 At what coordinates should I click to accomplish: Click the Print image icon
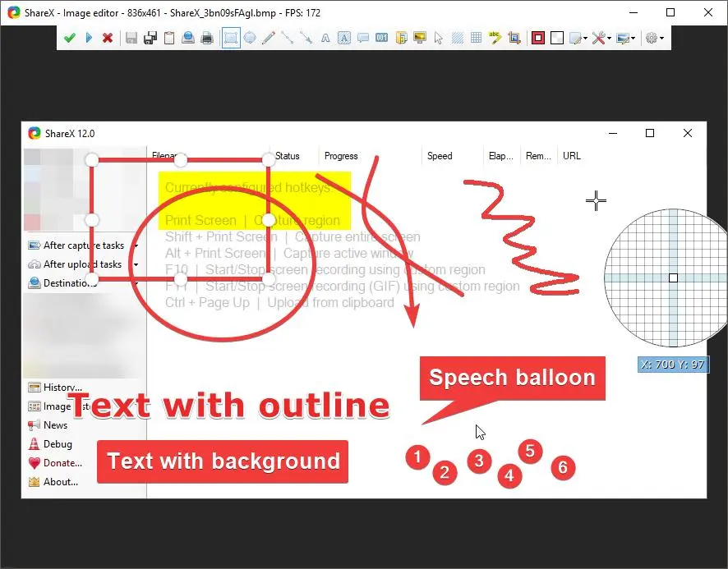point(207,38)
